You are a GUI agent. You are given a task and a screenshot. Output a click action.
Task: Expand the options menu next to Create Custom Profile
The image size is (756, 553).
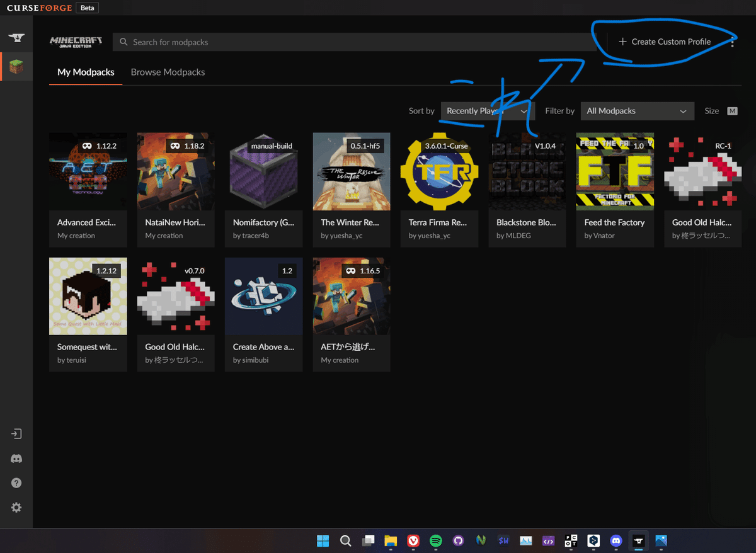click(732, 42)
